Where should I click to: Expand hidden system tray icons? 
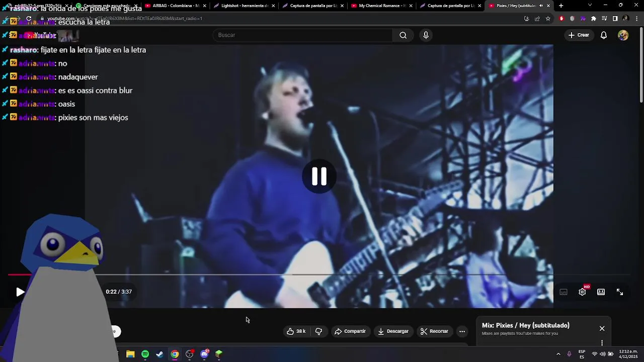pyautogui.click(x=558, y=354)
